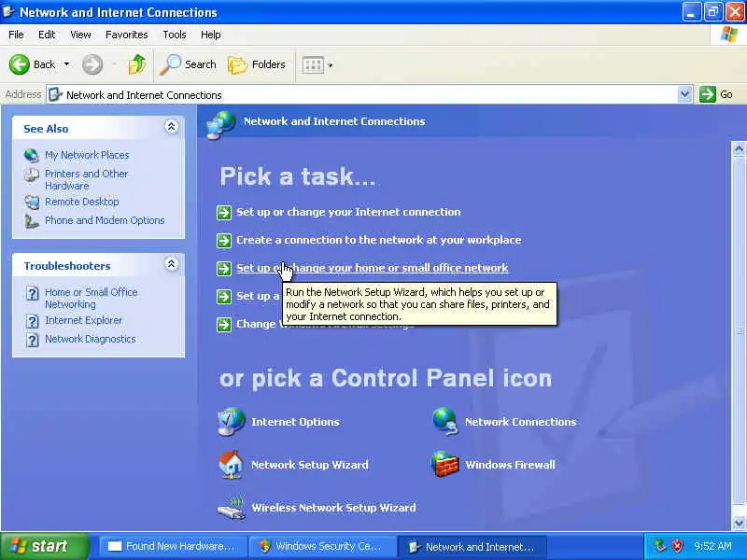Click the Network and Internet taskbar button

(473, 547)
